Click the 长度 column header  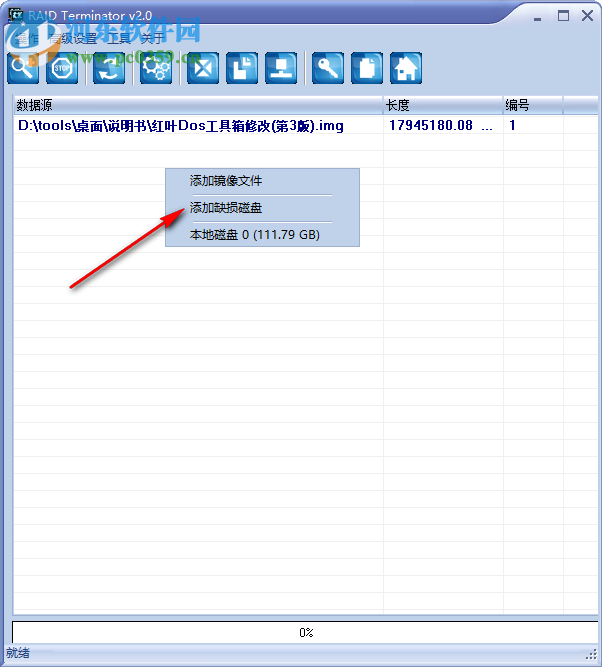(443, 105)
